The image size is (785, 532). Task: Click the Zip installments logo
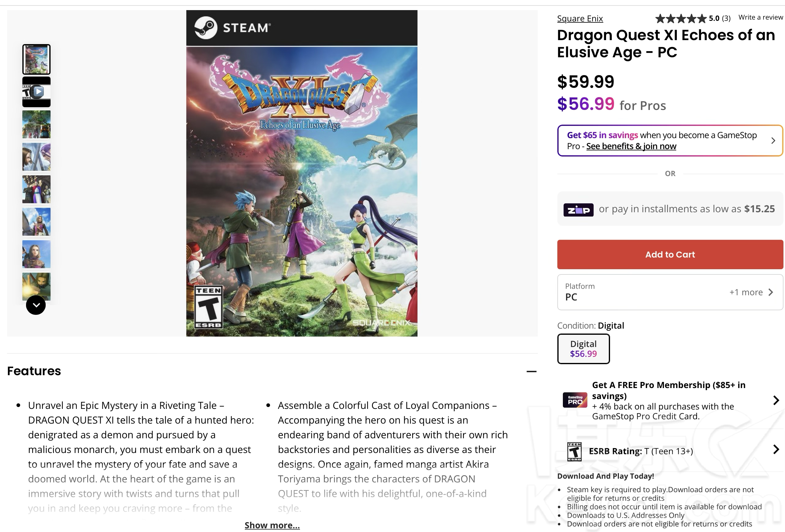click(578, 209)
